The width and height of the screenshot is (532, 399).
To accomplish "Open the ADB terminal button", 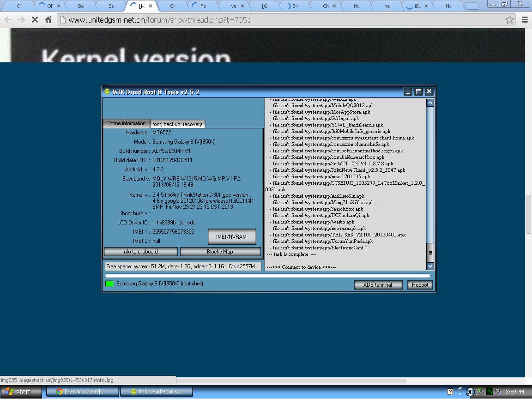I will point(378,284).
